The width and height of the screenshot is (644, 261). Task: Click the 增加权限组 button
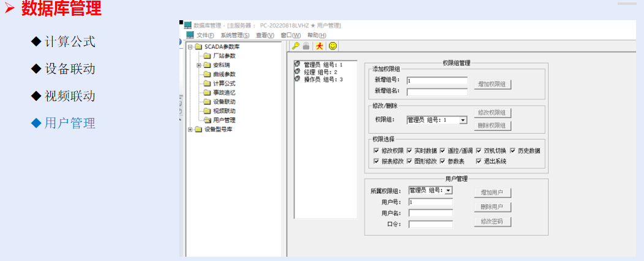click(x=492, y=84)
